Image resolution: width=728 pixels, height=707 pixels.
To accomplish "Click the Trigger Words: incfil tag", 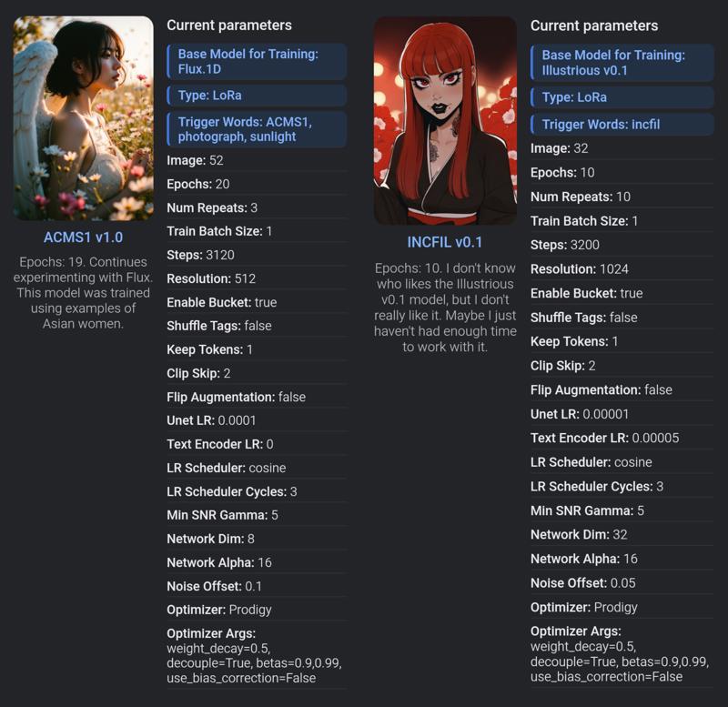I will click(622, 124).
